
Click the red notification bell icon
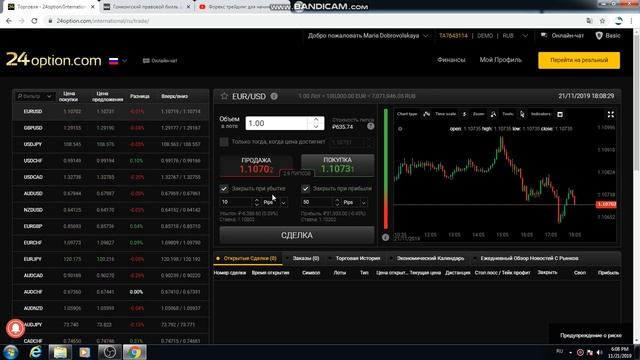point(16,328)
